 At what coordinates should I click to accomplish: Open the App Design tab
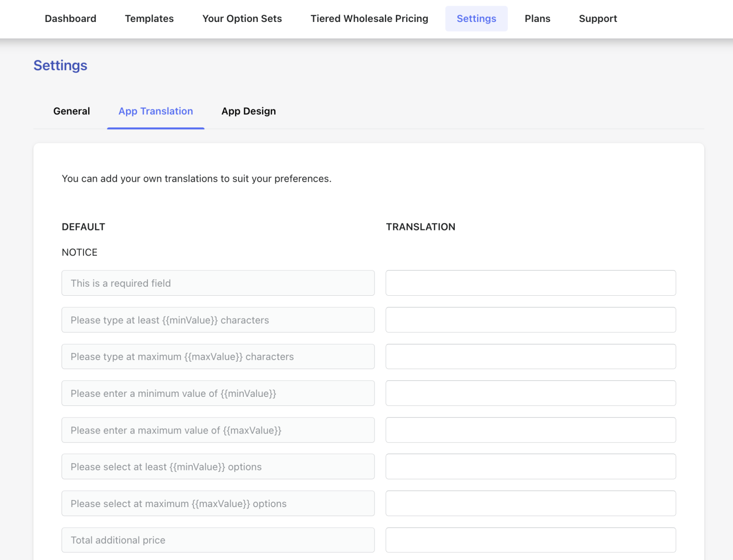(249, 111)
